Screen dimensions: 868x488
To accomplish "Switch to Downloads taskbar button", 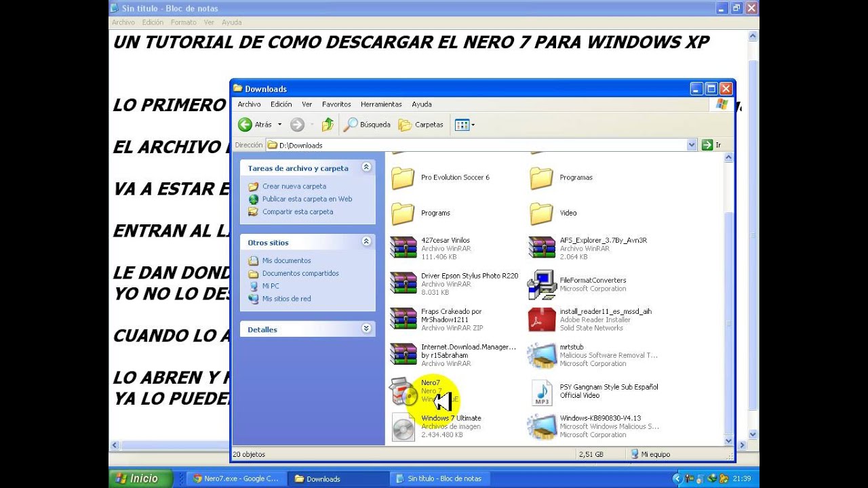I will click(337, 479).
